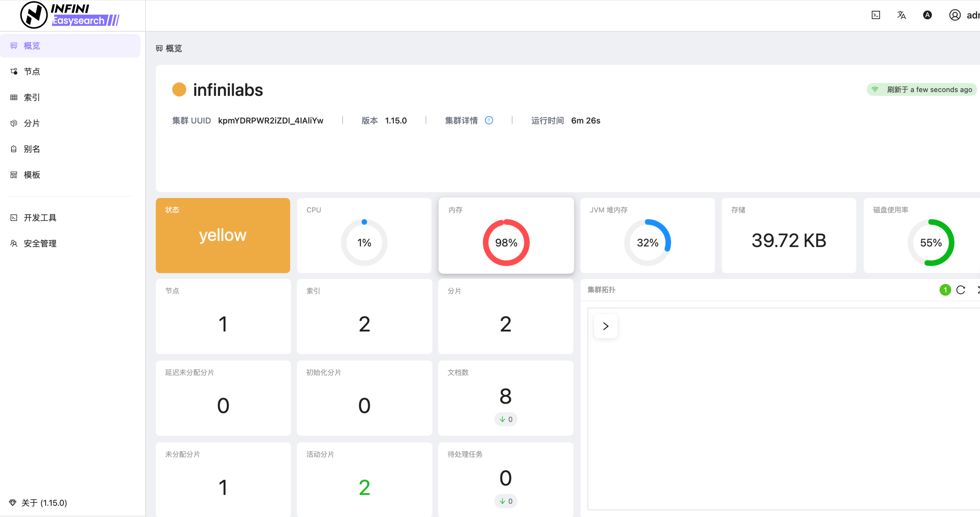Open the Indices (索引) sidebar menu

tap(32, 98)
